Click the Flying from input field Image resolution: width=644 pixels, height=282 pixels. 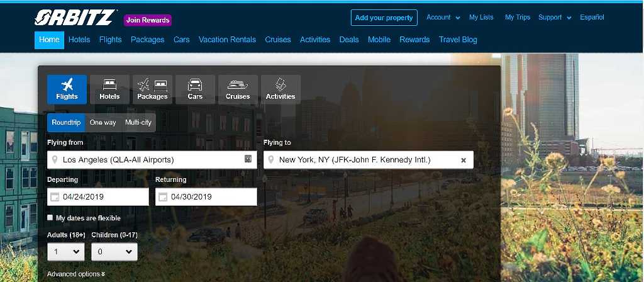[152, 160]
